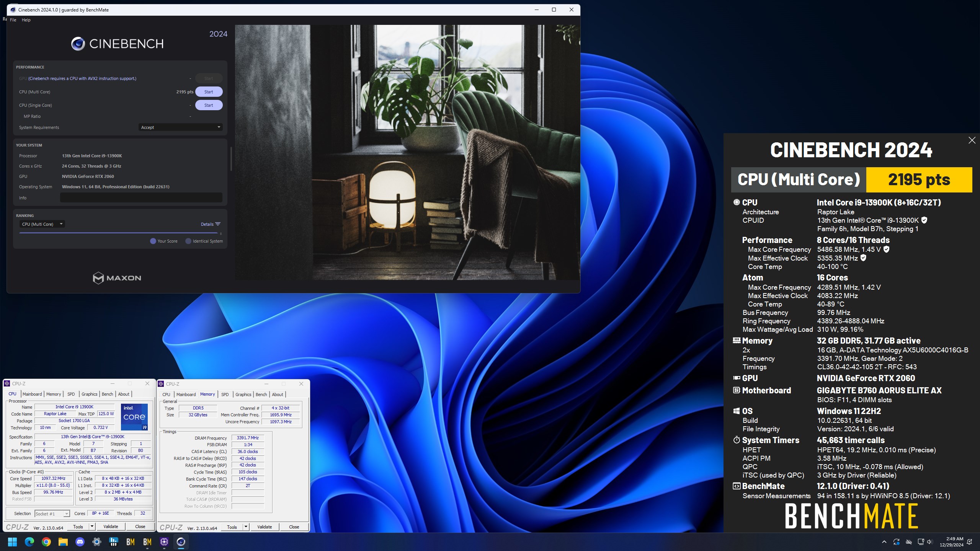980x551 pixels.
Task: Switch to Bench tab in left CPU-Z
Action: tap(108, 394)
